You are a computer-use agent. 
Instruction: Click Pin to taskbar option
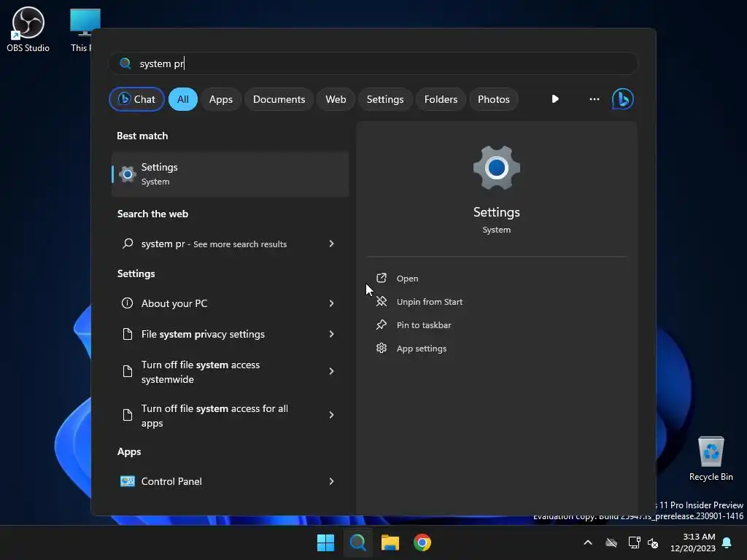pyautogui.click(x=424, y=325)
